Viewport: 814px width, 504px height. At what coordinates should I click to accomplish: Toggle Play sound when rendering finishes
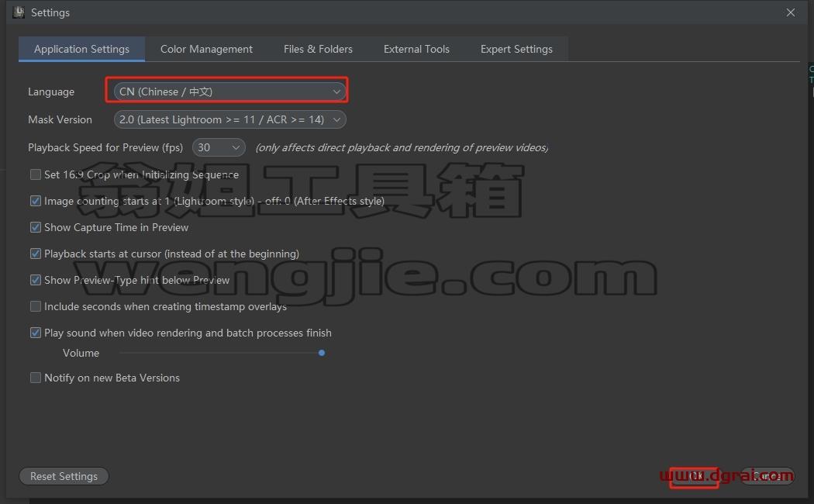coord(36,333)
